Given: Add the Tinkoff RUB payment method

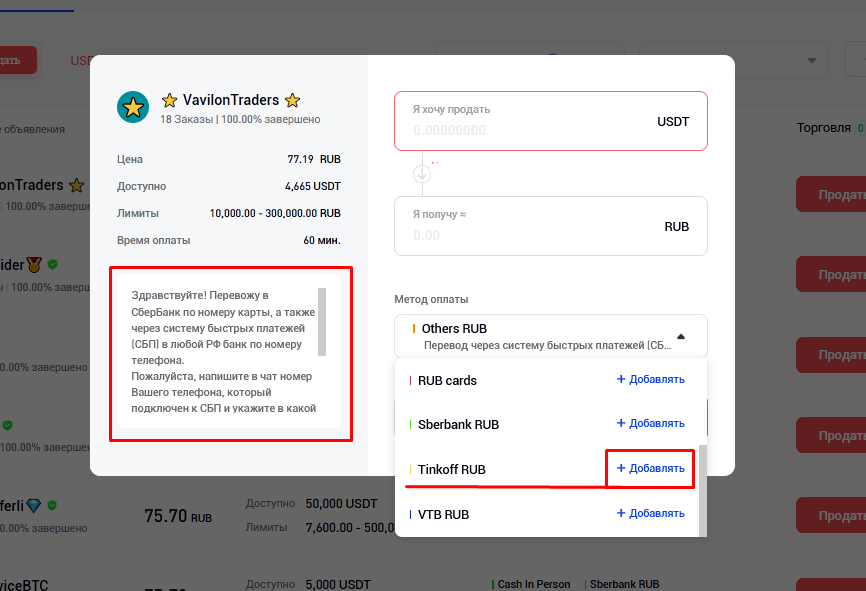Looking at the screenshot, I should [651, 468].
